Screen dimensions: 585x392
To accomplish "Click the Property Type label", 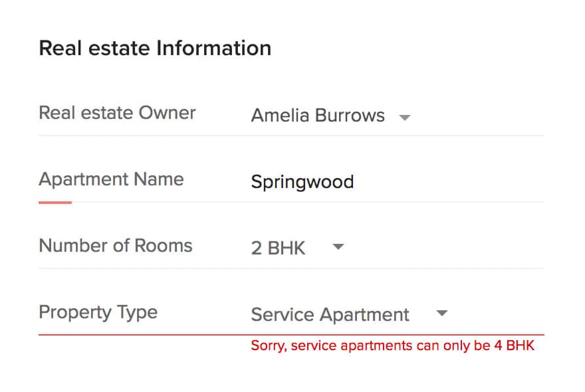I will (98, 312).
